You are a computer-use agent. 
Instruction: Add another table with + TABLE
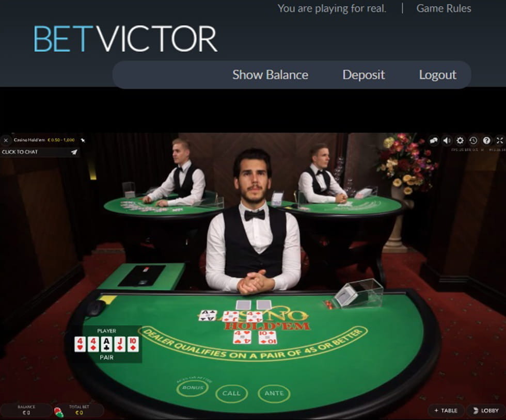pos(446,411)
